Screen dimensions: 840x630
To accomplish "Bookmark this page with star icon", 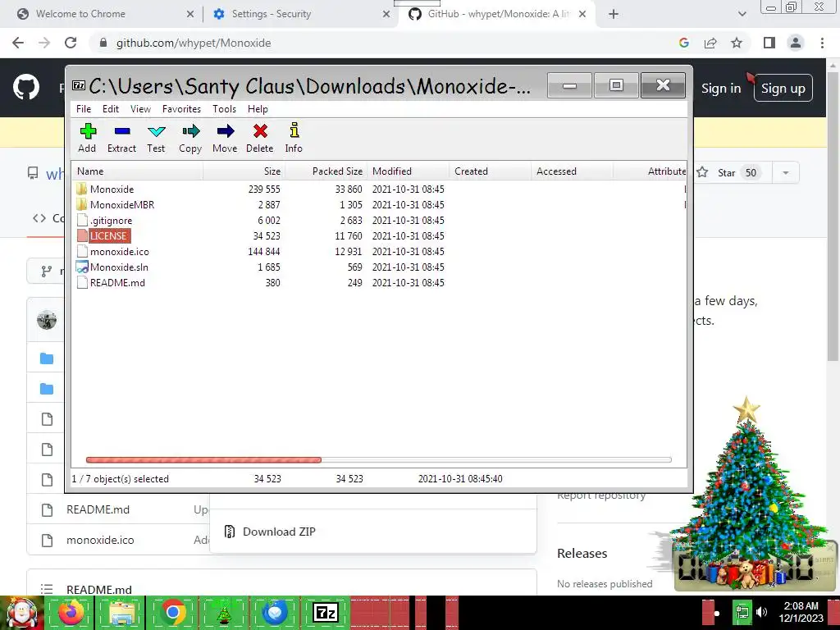I will click(737, 43).
